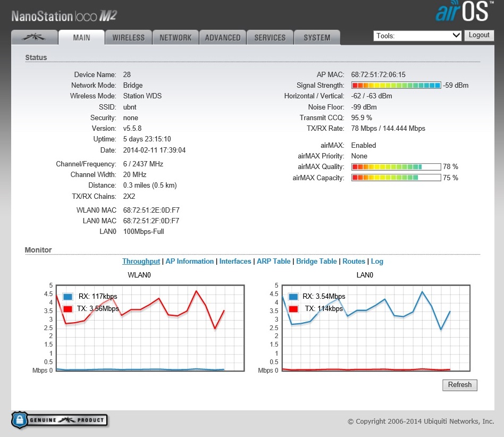Screen dimensions: 504x437
Task: Open the NETWORK tab
Action: [x=175, y=38]
